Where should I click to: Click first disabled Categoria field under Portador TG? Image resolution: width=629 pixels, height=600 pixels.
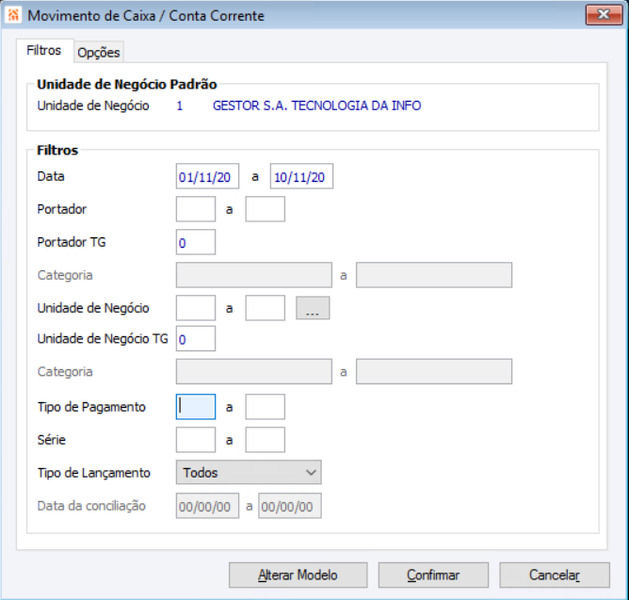(x=254, y=275)
